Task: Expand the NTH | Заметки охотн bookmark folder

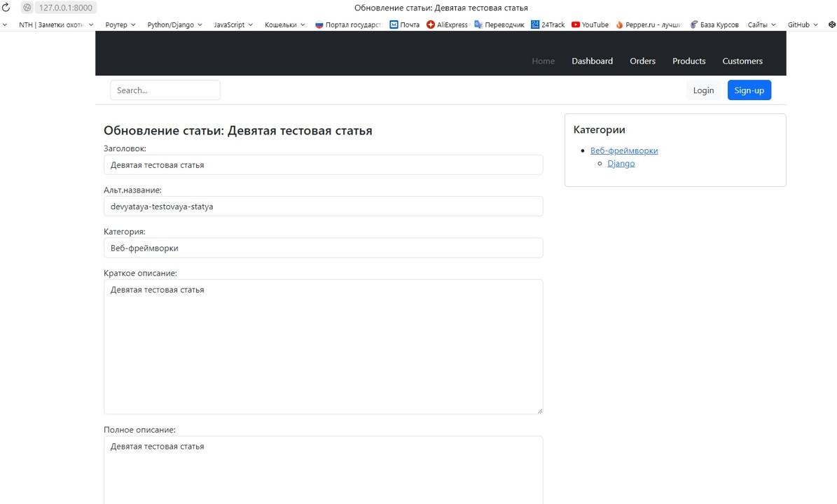Action: (56, 24)
